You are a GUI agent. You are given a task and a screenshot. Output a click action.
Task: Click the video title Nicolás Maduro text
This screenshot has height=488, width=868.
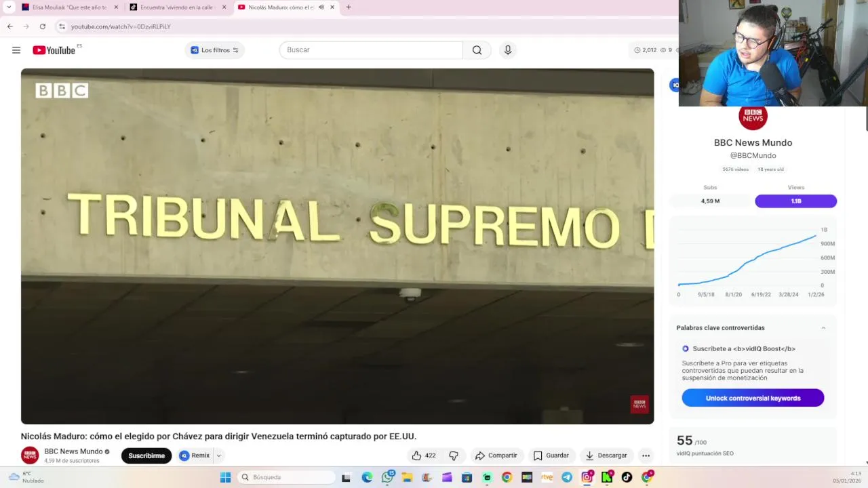(218, 436)
